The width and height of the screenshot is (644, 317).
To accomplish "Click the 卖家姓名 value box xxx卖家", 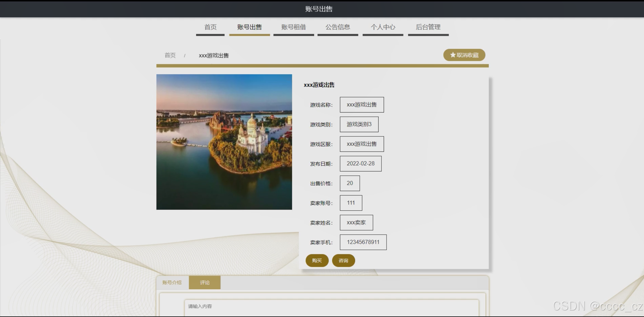I will (356, 222).
